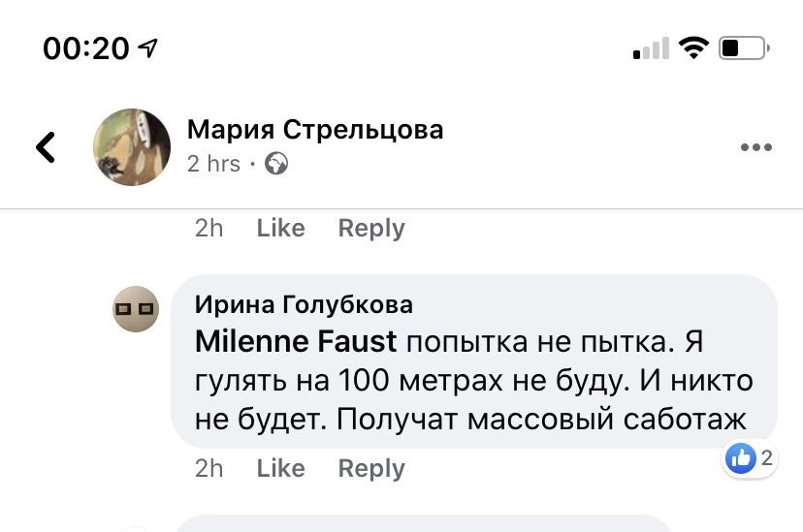This screenshot has width=803, height=532.
Task: Tap the battery indicator icon
Action: (744, 47)
